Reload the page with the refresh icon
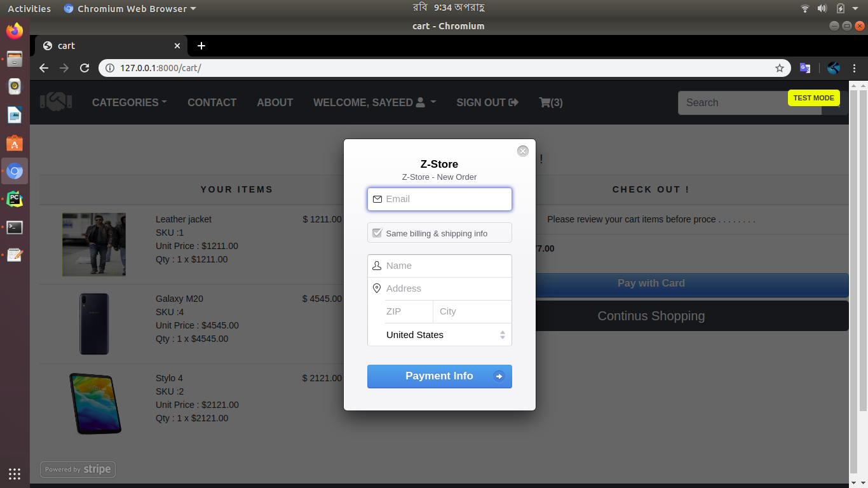 tap(85, 68)
